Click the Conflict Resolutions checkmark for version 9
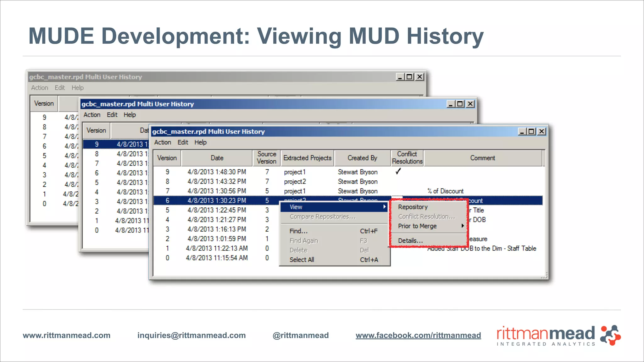This screenshot has height=362, width=644. (398, 172)
